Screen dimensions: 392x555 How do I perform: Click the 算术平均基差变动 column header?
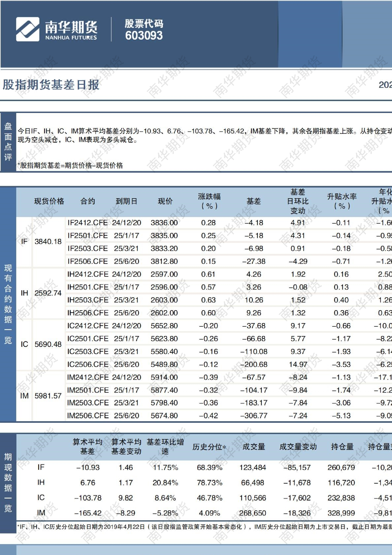click(x=126, y=447)
